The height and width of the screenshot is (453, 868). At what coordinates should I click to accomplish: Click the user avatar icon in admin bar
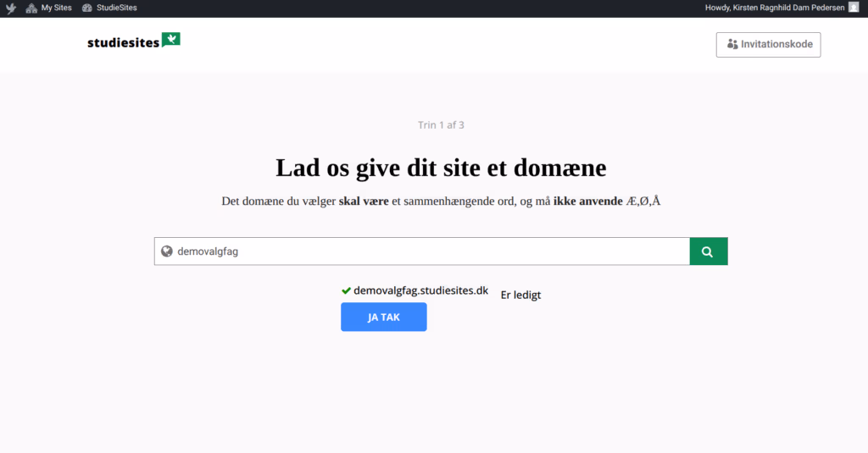tap(854, 7)
